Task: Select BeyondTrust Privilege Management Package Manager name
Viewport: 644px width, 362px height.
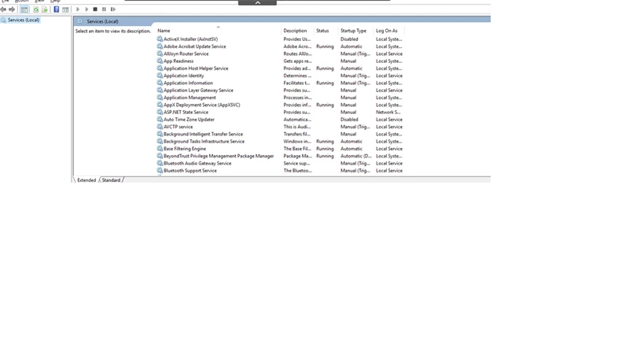Action: tap(219, 156)
